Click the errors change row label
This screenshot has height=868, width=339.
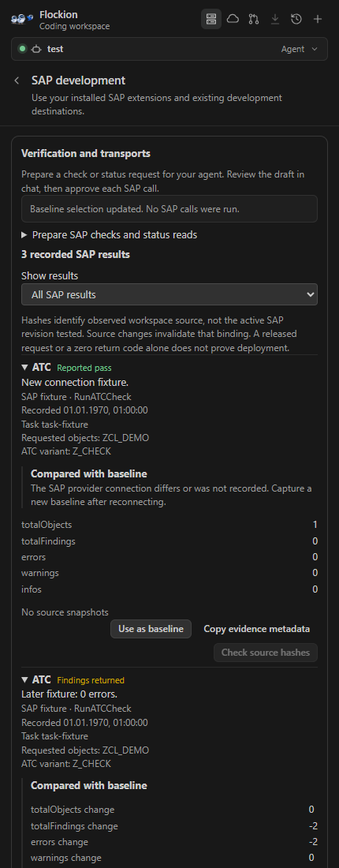coord(58,842)
